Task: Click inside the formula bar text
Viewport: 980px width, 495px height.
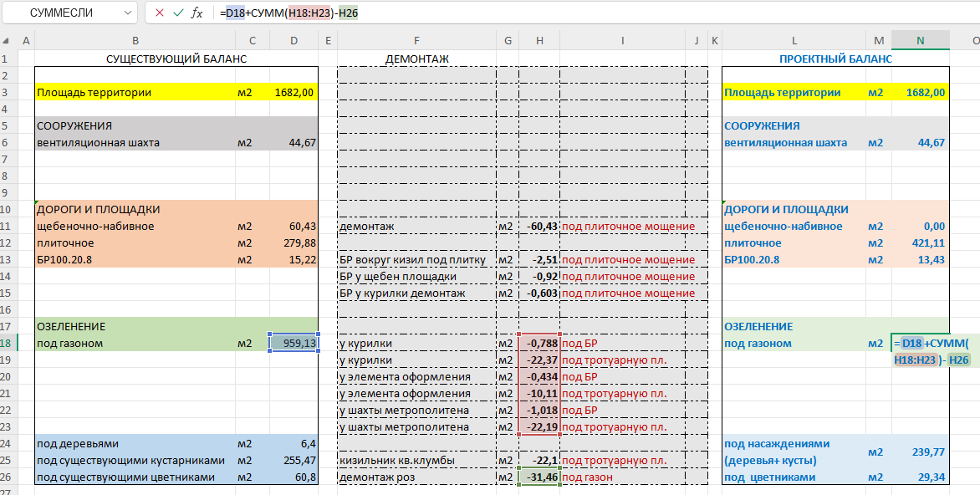Action: [288, 13]
